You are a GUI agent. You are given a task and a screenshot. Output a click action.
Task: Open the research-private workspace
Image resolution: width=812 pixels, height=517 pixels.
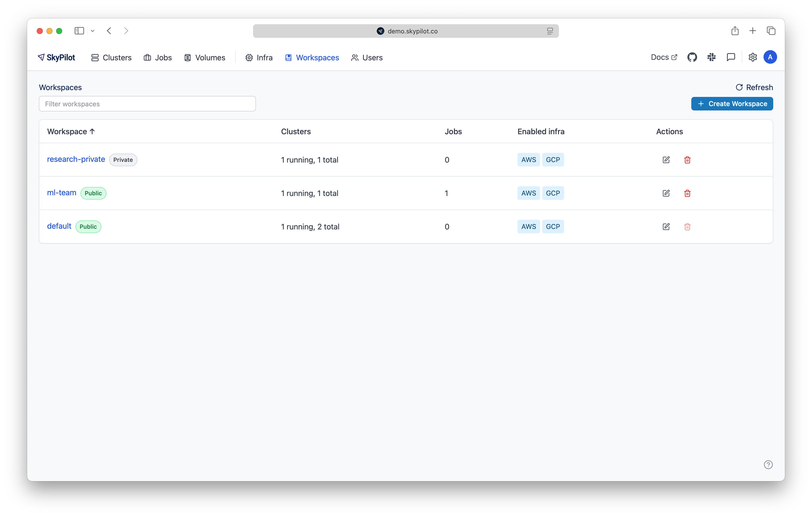pyautogui.click(x=76, y=159)
